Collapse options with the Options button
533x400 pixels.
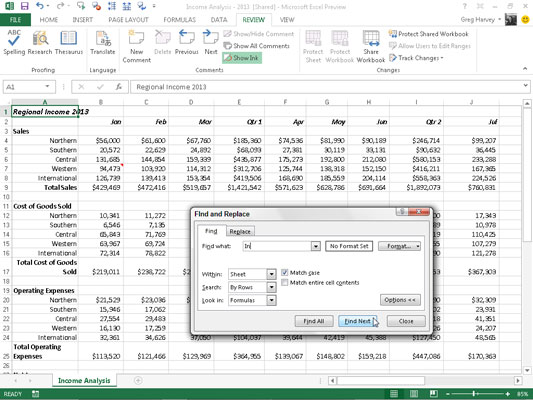click(400, 300)
